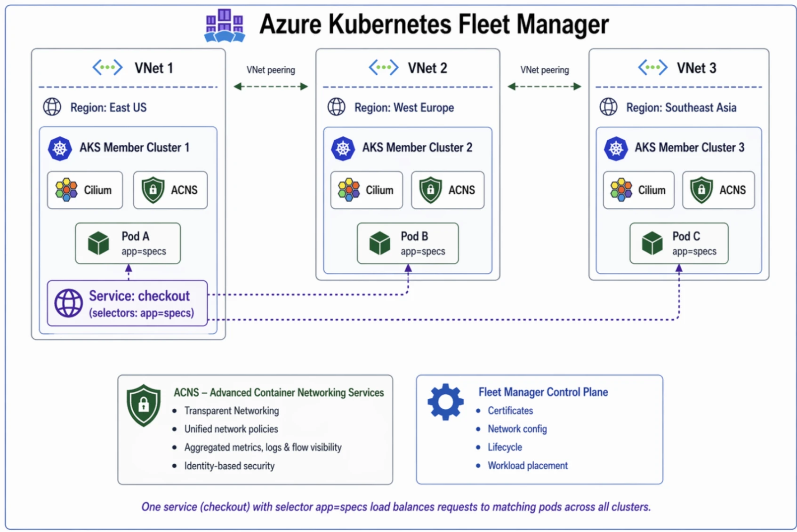
Task: Click the Region: East US text
Action: pyautogui.click(x=108, y=108)
